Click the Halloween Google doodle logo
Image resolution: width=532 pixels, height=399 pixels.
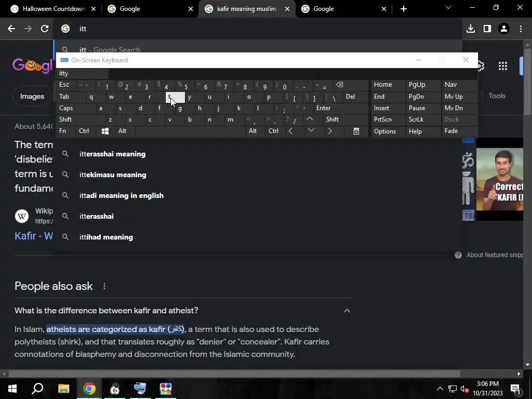[32, 65]
